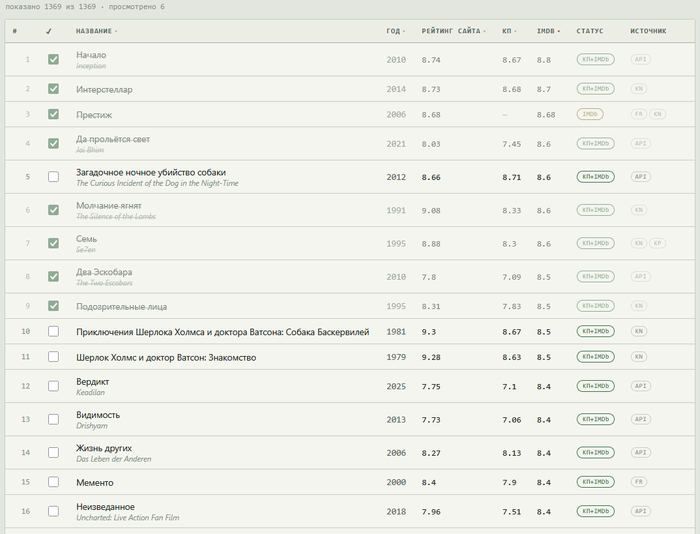Sort the table by Название column

pos(96,31)
